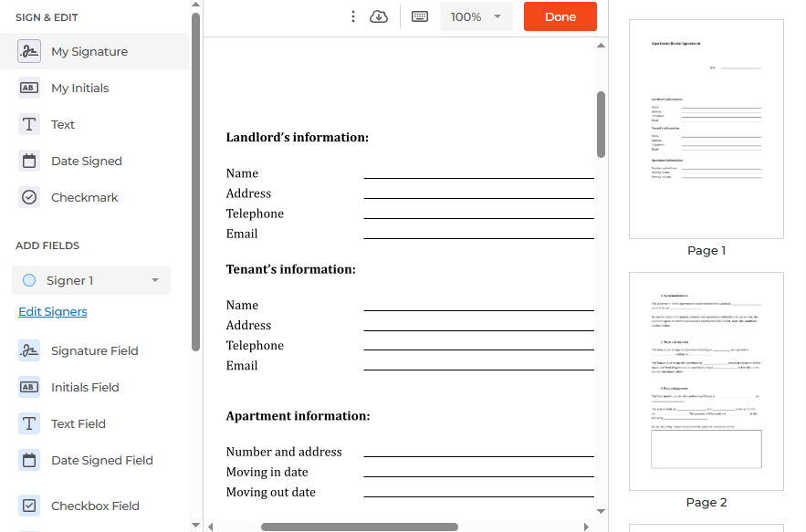Choose the My Initials tool
Viewport: 806px width, 532px height.
coord(79,89)
